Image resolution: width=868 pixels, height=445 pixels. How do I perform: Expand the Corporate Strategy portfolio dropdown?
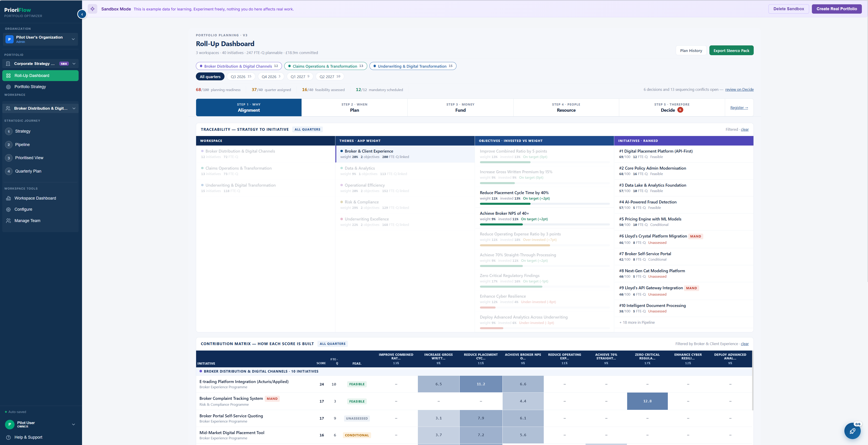point(74,64)
